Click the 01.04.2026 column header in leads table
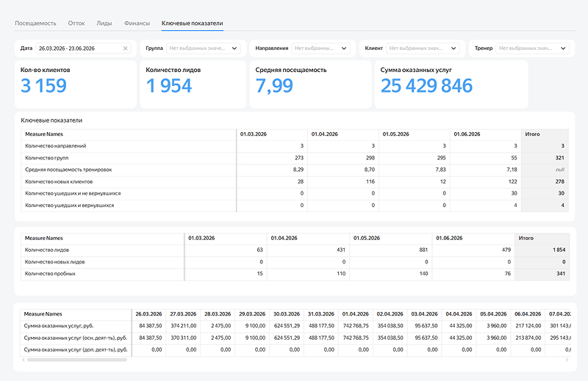 point(308,238)
